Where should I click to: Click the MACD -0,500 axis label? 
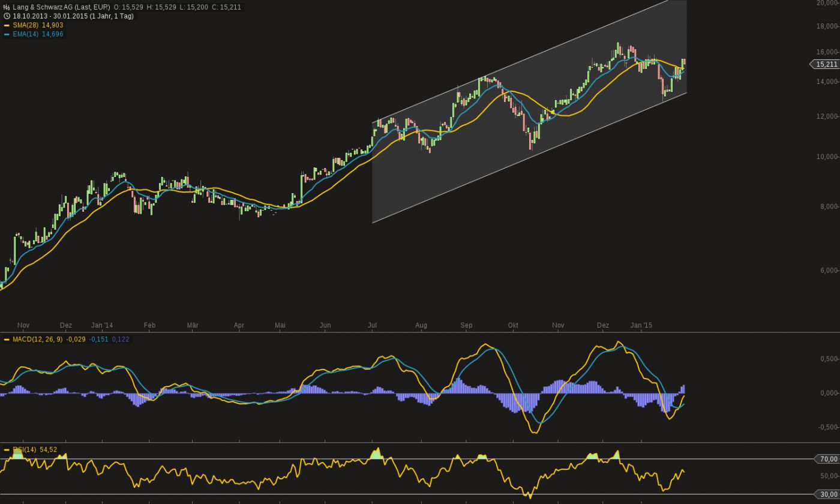[827, 427]
